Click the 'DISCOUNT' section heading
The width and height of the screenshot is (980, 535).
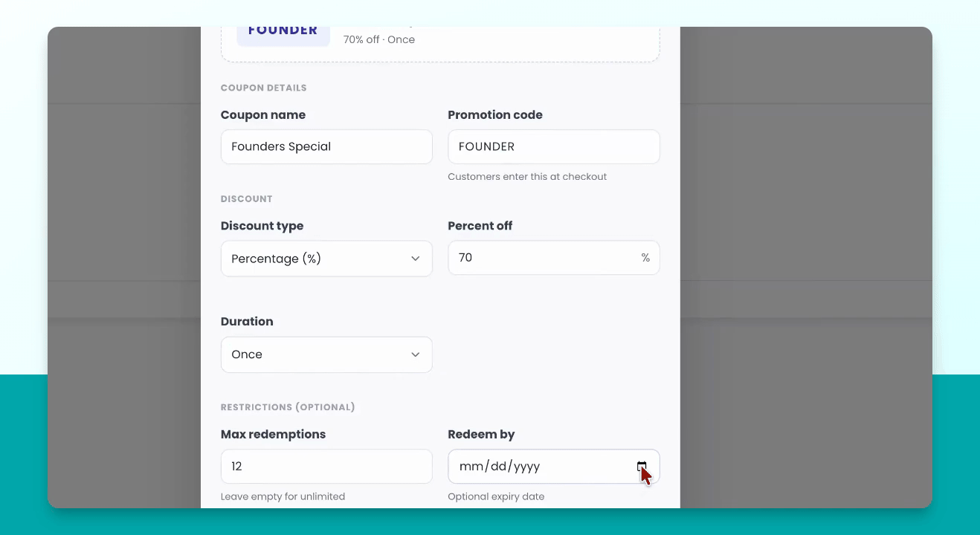click(247, 199)
